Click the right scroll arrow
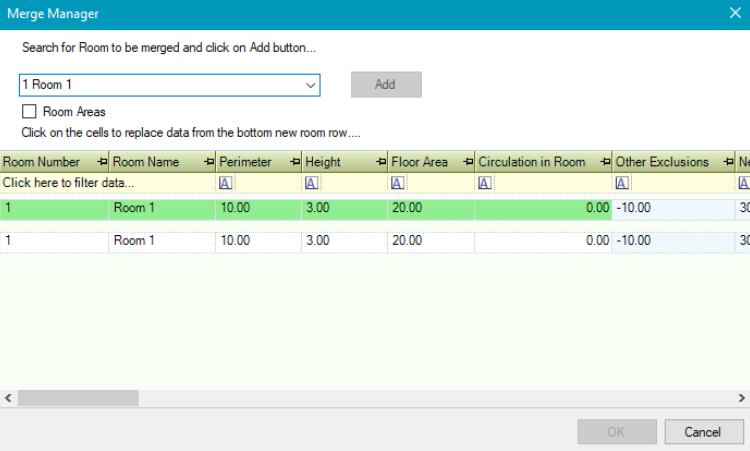Image resolution: width=750 pixels, height=451 pixels. pos(741,398)
